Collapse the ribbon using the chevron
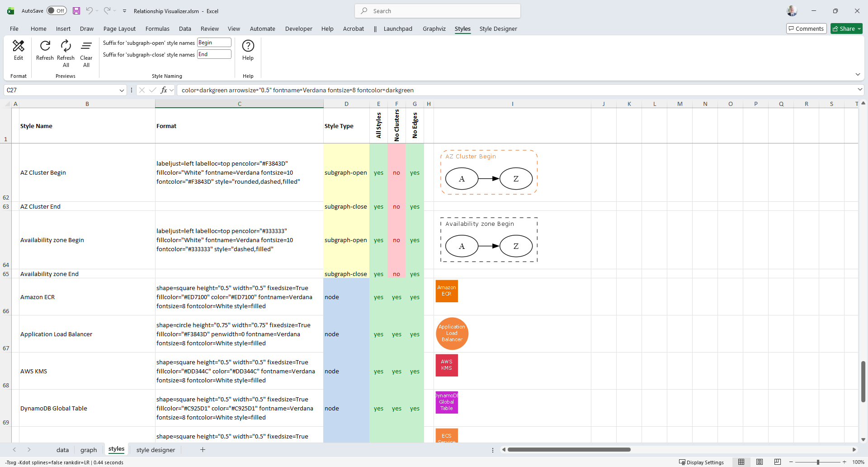The image size is (868, 467). [x=858, y=75]
